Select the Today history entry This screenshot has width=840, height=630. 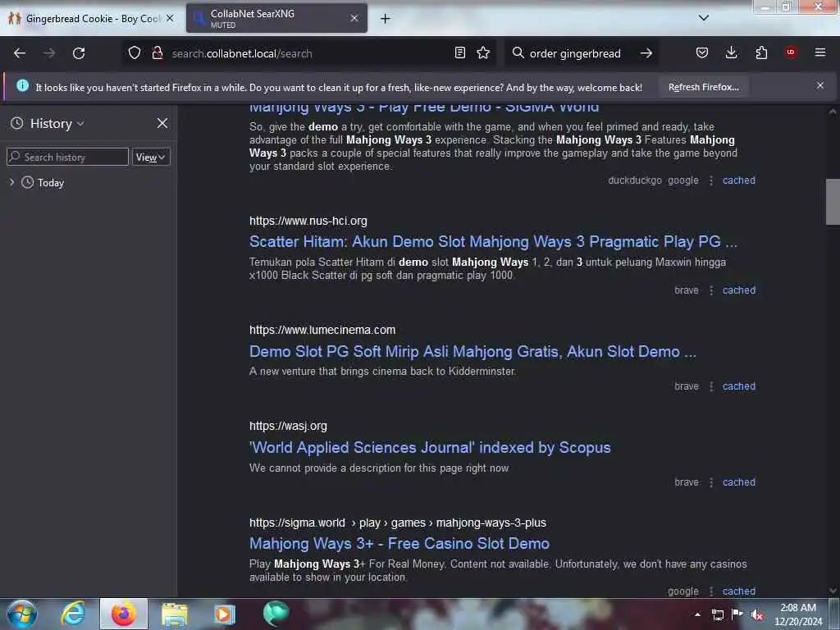50,183
